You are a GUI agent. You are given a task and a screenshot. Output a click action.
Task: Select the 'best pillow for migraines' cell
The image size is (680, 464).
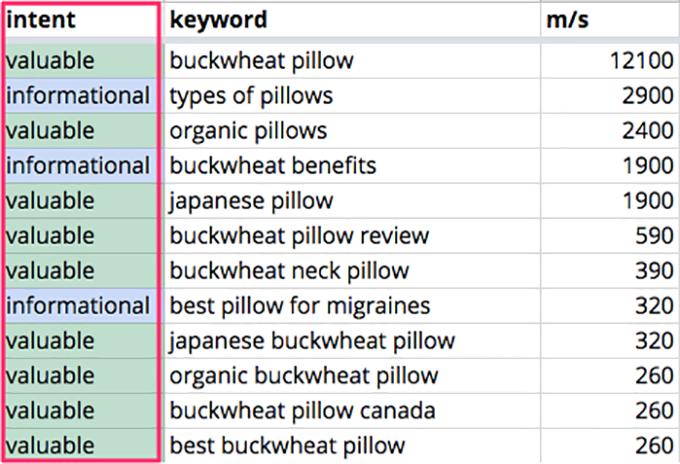[x=352, y=306]
